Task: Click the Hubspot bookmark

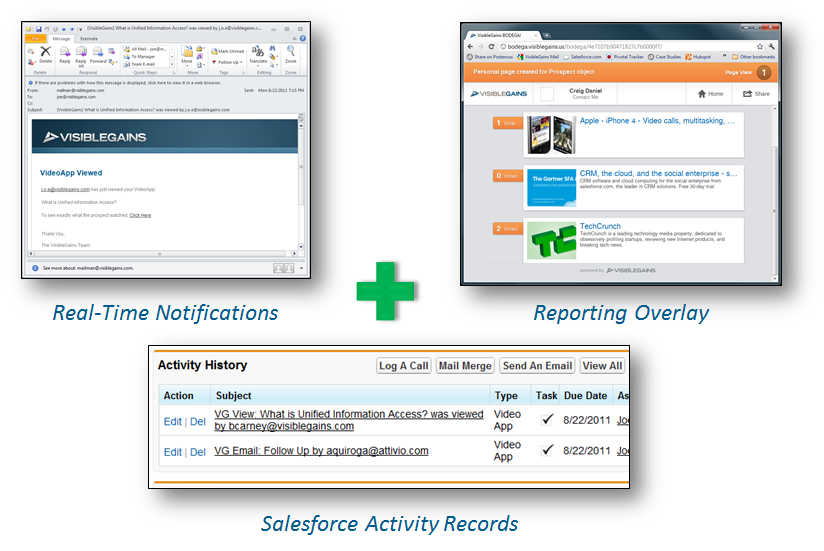Action: click(698, 57)
